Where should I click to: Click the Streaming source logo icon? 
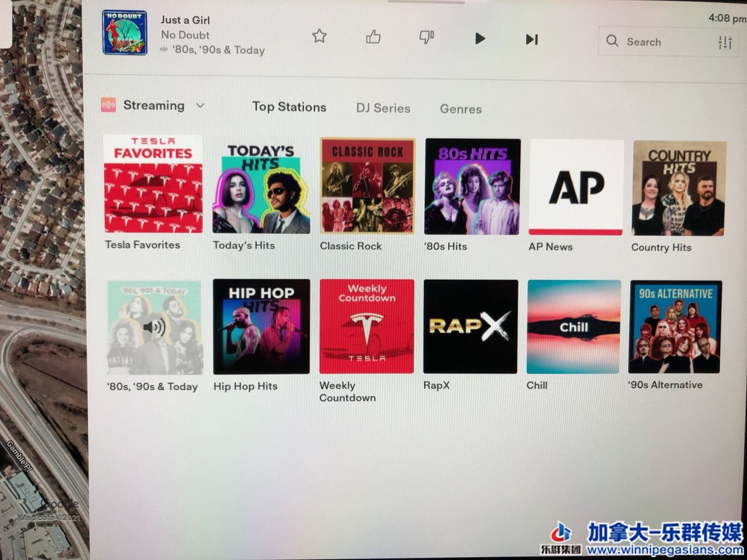point(108,104)
